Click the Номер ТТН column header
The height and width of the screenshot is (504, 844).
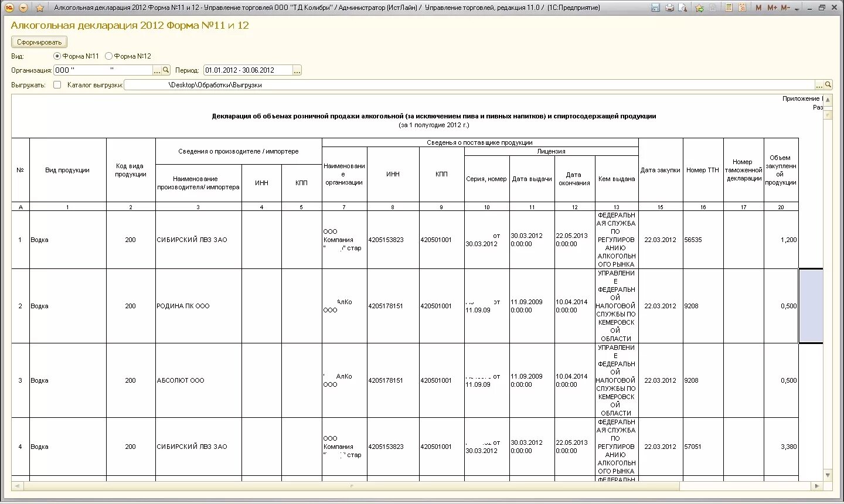(703, 170)
